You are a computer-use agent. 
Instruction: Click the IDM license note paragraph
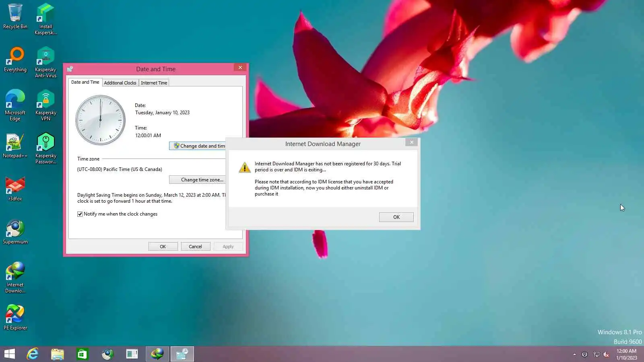(324, 188)
